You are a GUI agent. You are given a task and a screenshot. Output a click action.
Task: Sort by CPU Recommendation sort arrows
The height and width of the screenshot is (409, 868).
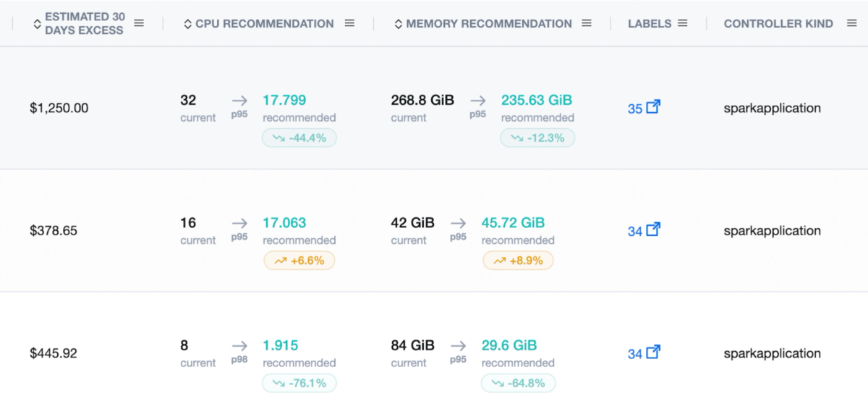188,24
